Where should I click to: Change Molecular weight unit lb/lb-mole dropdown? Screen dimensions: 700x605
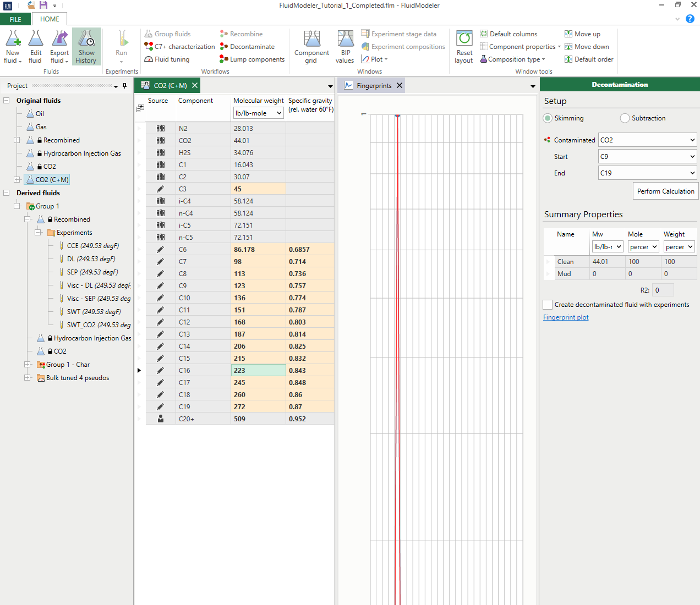pyautogui.click(x=259, y=113)
